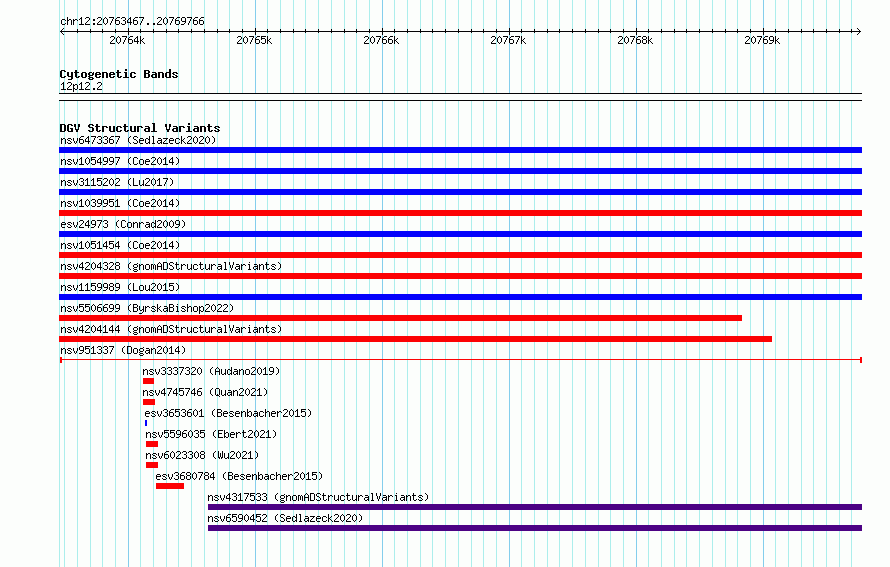Image resolution: width=890 pixels, height=567 pixels.
Task: Open the nsv951337 (Dogan2014) label
Action: [x=123, y=350]
